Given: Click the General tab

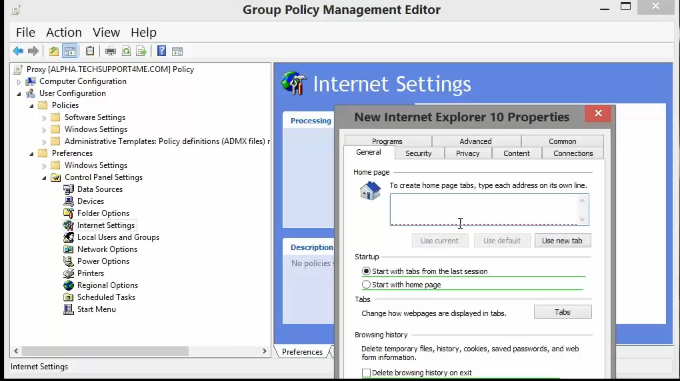Looking at the screenshot, I should point(369,153).
